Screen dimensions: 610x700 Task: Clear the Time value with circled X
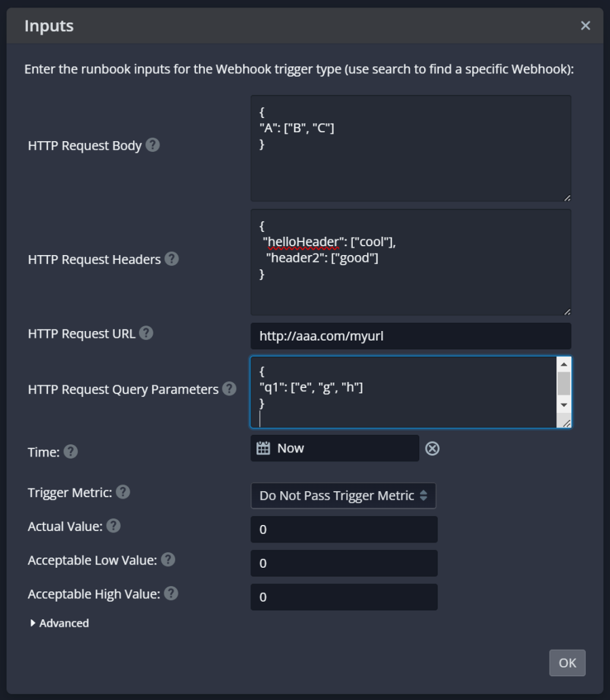point(432,448)
